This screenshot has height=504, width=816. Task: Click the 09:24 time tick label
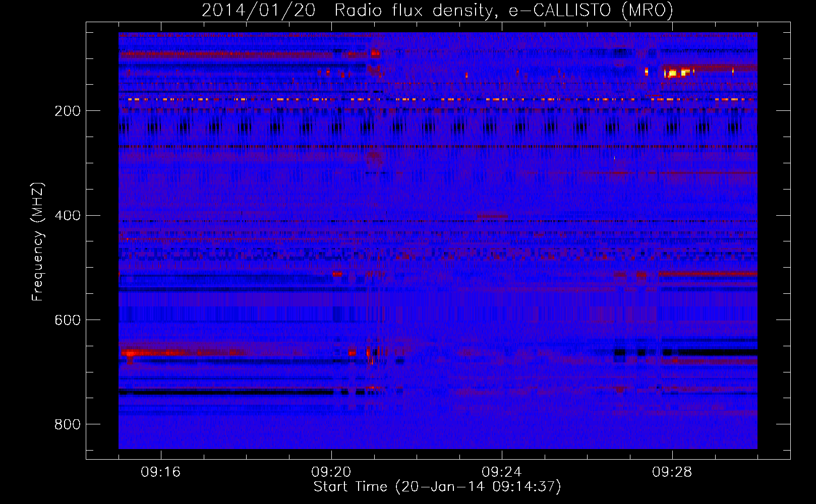tap(502, 472)
